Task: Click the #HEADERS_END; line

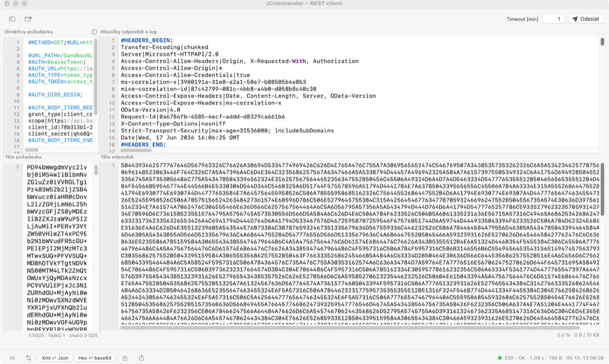Action: [143, 144]
